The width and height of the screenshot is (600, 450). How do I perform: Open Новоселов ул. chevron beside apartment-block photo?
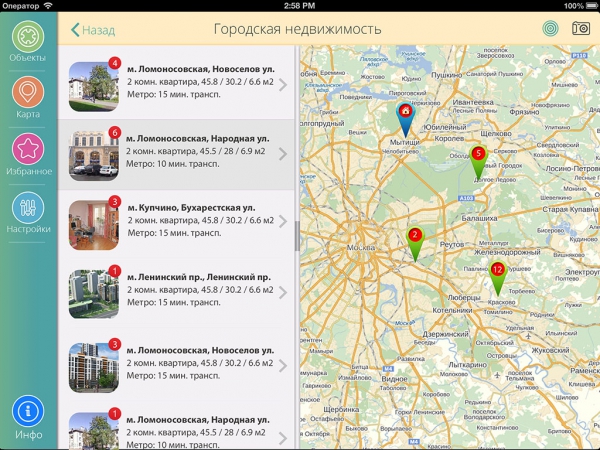(283, 365)
